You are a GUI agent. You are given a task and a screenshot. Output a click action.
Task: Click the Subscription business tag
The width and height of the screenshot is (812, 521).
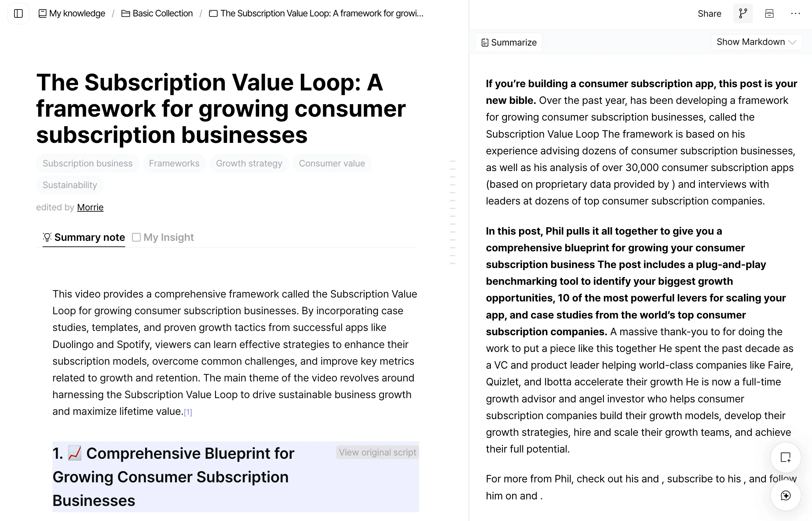pos(87,164)
